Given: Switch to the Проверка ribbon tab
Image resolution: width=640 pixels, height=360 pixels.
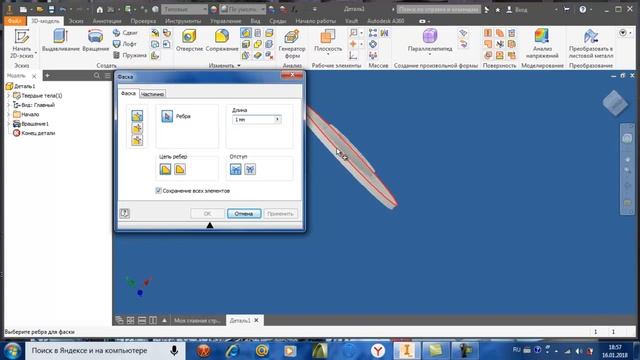Looking at the screenshot, I should click(143, 21).
